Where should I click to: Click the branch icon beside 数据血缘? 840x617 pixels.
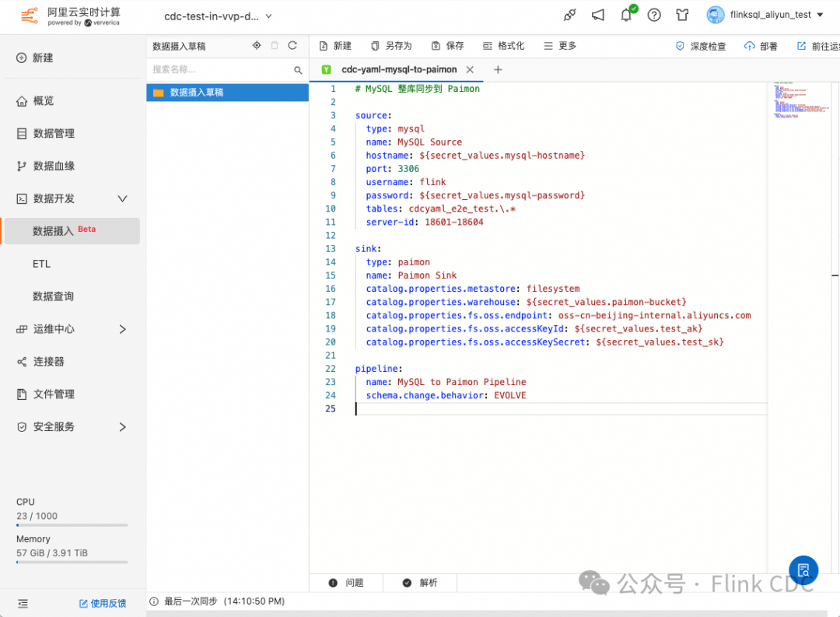pyautogui.click(x=22, y=167)
